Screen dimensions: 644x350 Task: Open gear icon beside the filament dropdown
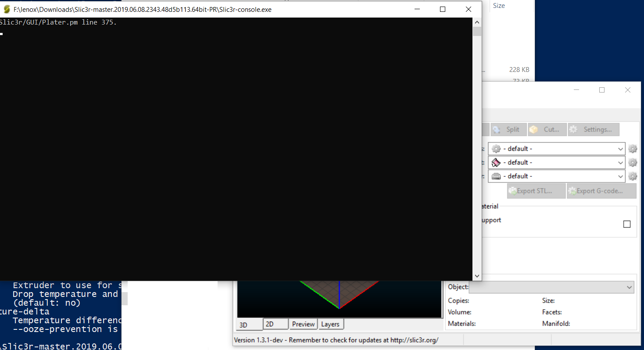[633, 162]
